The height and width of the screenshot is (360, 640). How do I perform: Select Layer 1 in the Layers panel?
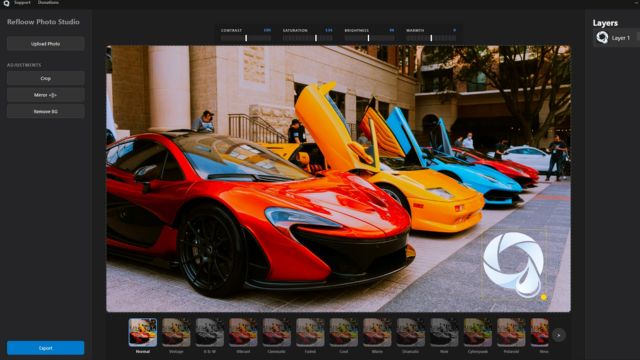pyautogui.click(x=616, y=38)
